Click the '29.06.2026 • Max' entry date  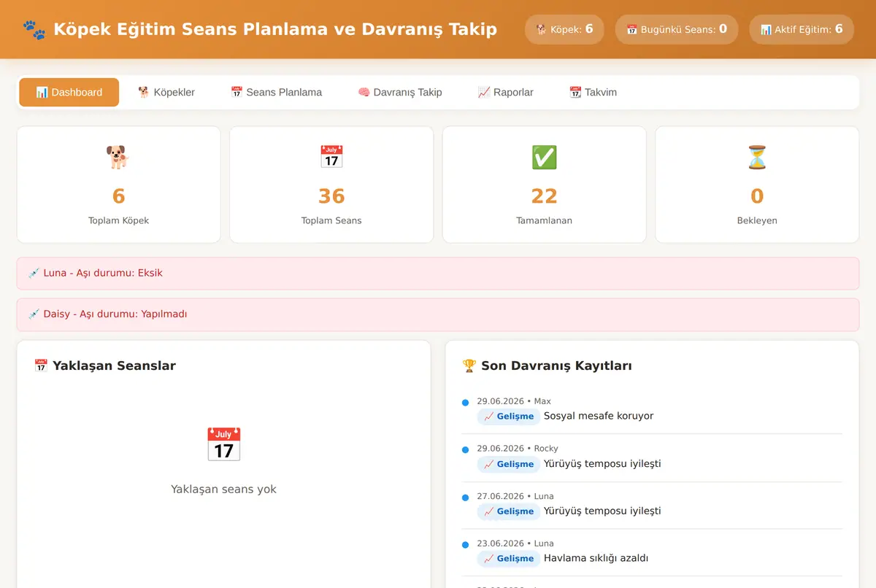(514, 401)
